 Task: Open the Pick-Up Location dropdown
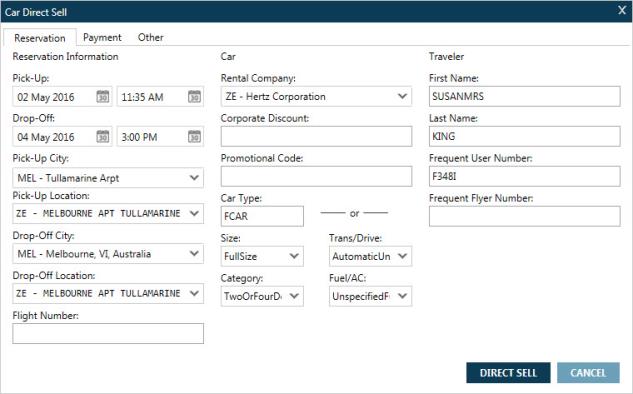(x=194, y=213)
